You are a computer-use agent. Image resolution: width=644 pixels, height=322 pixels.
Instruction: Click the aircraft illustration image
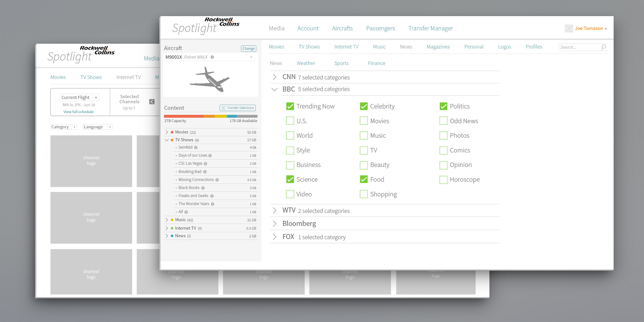(x=210, y=79)
